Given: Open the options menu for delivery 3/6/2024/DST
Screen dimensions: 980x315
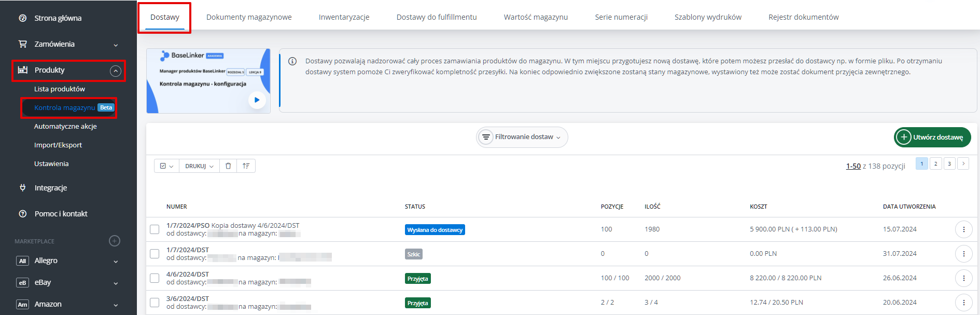Looking at the screenshot, I should [x=964, y=303].
